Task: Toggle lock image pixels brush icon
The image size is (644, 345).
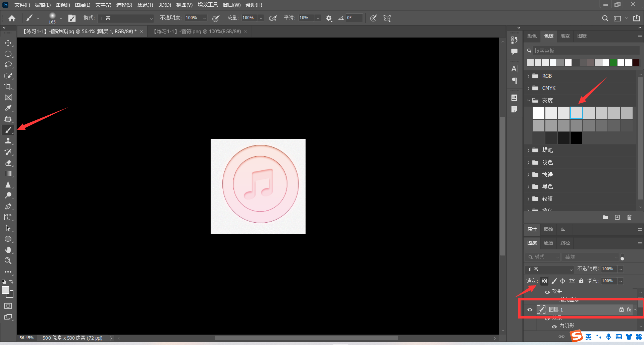Action: click(554, 281)
